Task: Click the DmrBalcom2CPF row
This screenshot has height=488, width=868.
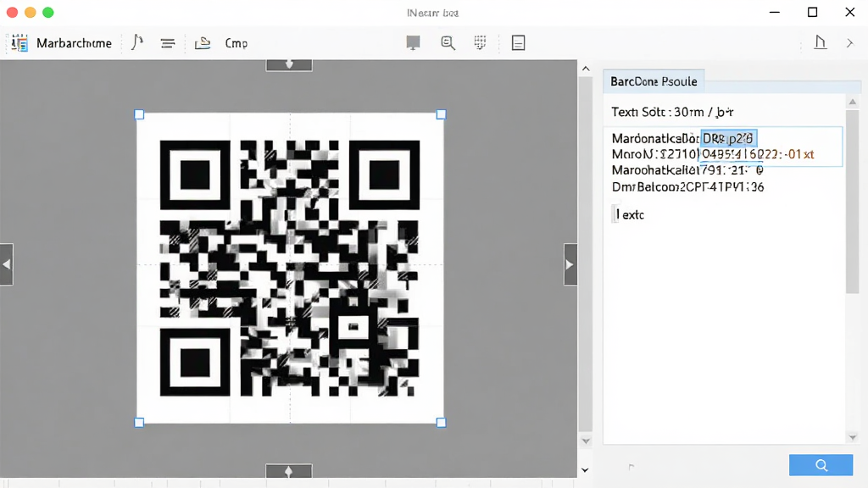Action: [x=687, y=187]
